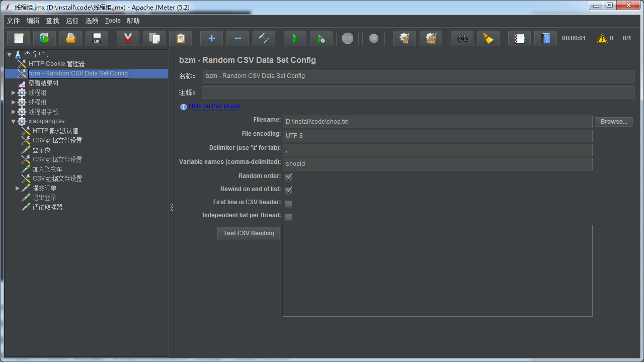Start test with no pauses icon
The height and width of the screenshot is (362, 644).
321,38
